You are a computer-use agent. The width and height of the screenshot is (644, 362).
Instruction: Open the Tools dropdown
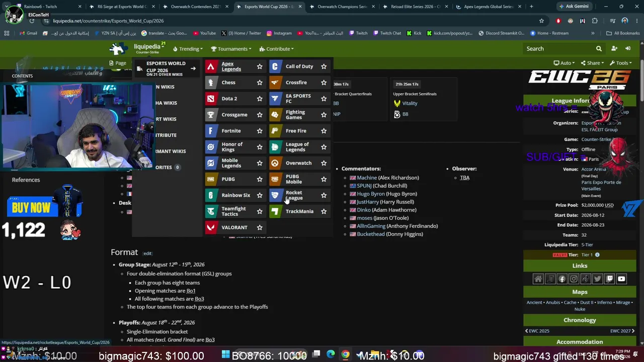[x=621, y=63]
